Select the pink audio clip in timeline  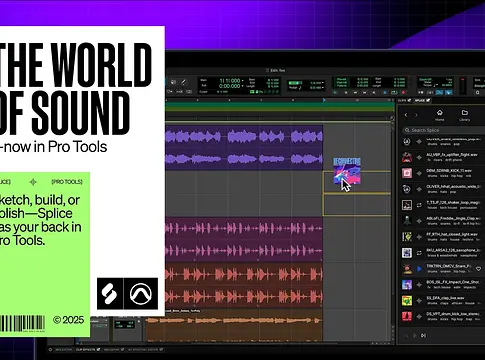tap(244, 239)
